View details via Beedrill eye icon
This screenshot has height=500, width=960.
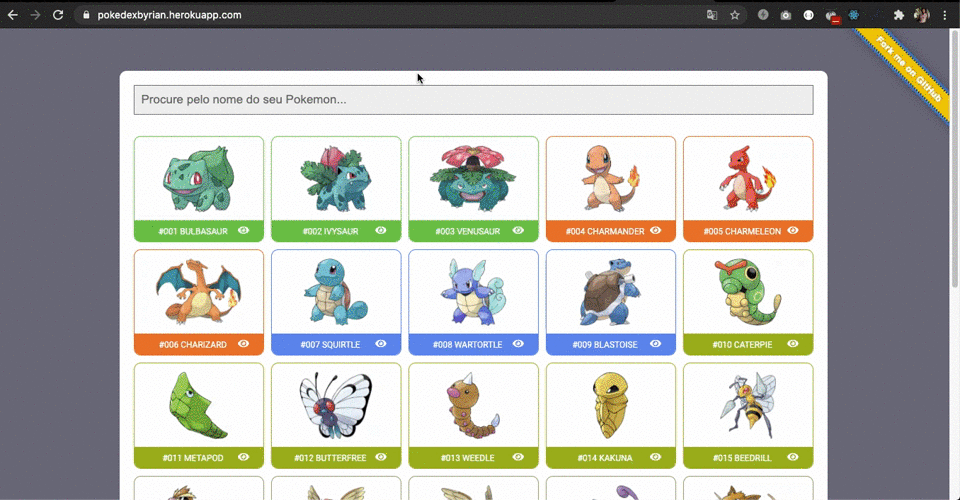coord(793,457)
